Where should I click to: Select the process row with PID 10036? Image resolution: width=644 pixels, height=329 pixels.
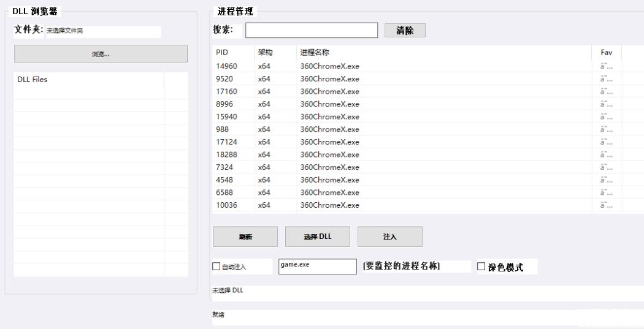coord(428,205)
